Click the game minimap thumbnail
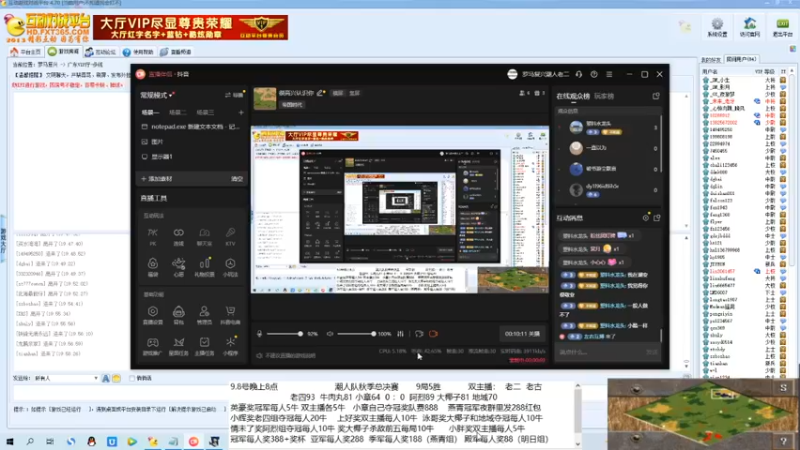800x450 pixels. click(x=704, y=414)
